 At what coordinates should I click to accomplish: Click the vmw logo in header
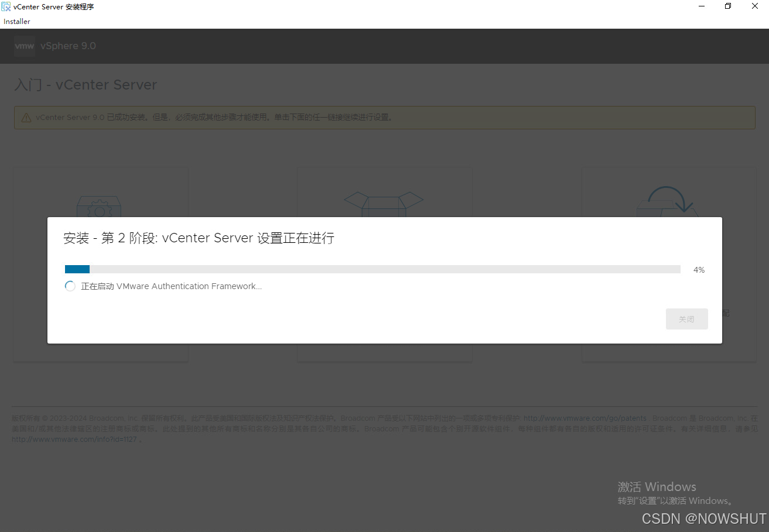[25, 46]
